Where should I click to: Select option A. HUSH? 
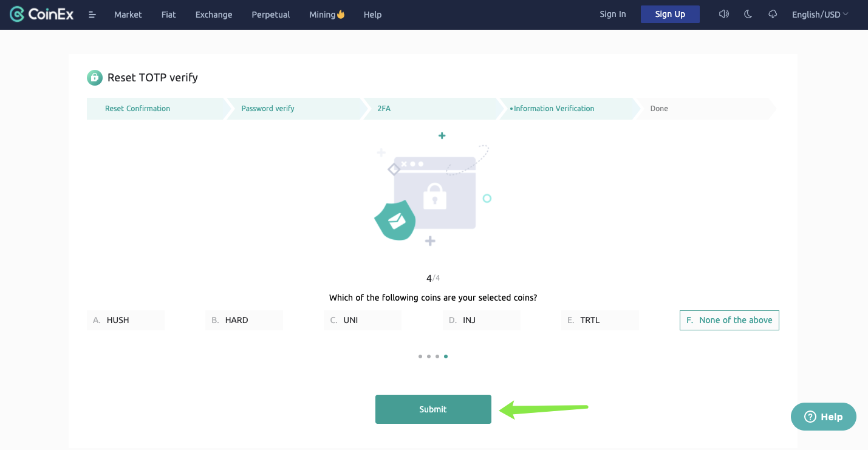(125, 320)
